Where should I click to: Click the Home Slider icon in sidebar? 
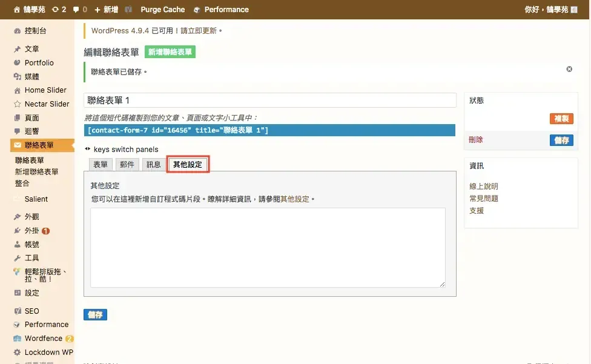pos(18,90)
